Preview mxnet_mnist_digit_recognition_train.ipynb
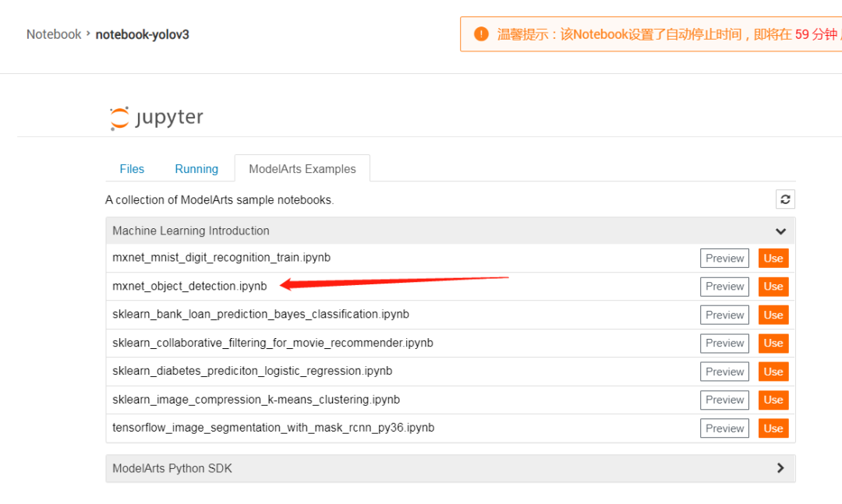The width and height of the screenshot is (842, 504). pos(724,258)
